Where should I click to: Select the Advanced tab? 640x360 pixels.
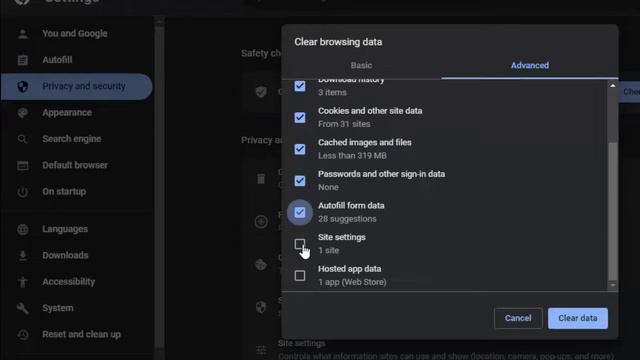point(530,66)
